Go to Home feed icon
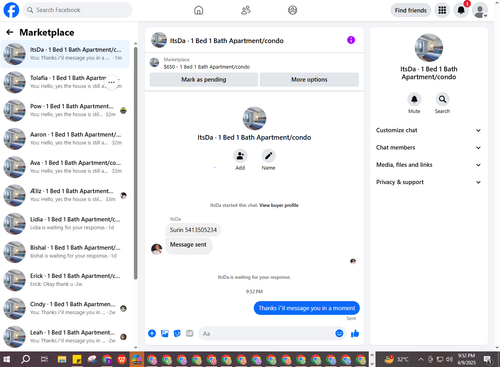This screenshot has width=500, height=367. [x=199, y=10]
